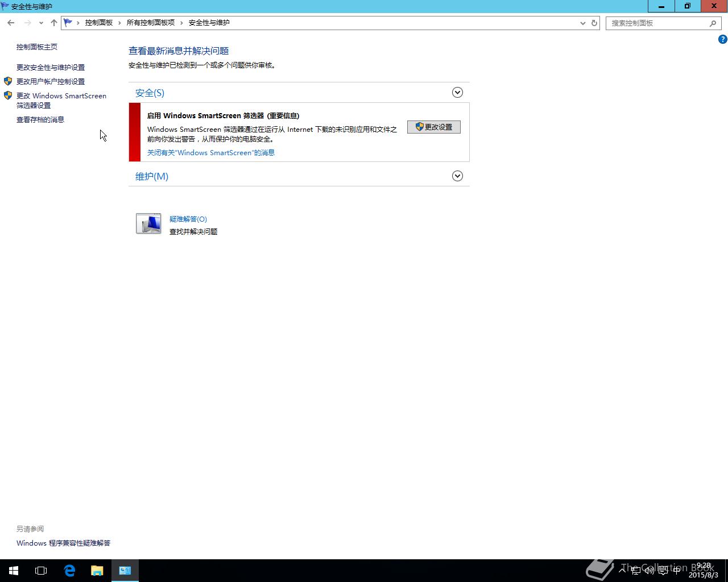Show hidden tray icons chevron
This screenshot has width=728, height=582.
[622, 570]
